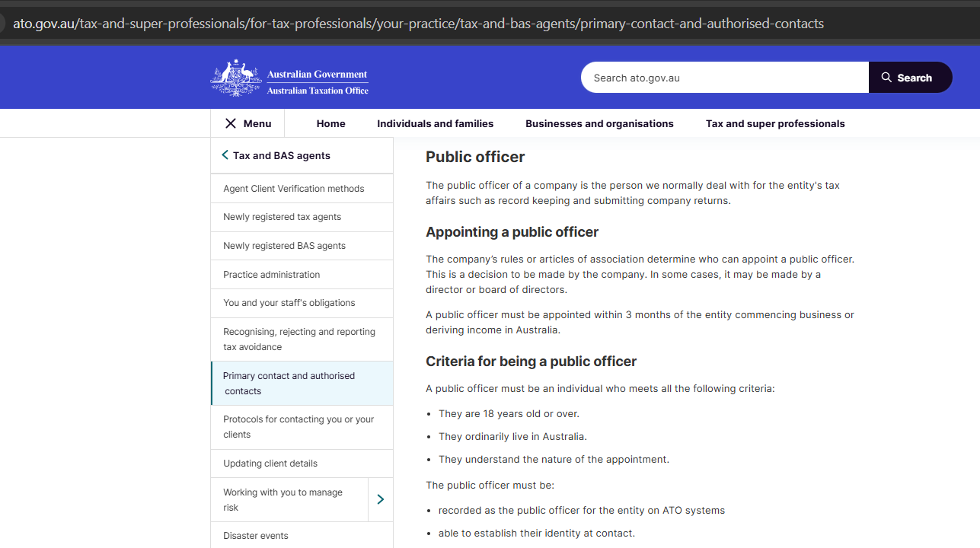Screen dimensions: 980x548
Task: Open Newly registered BAS agents page
Action: point(302,246)
